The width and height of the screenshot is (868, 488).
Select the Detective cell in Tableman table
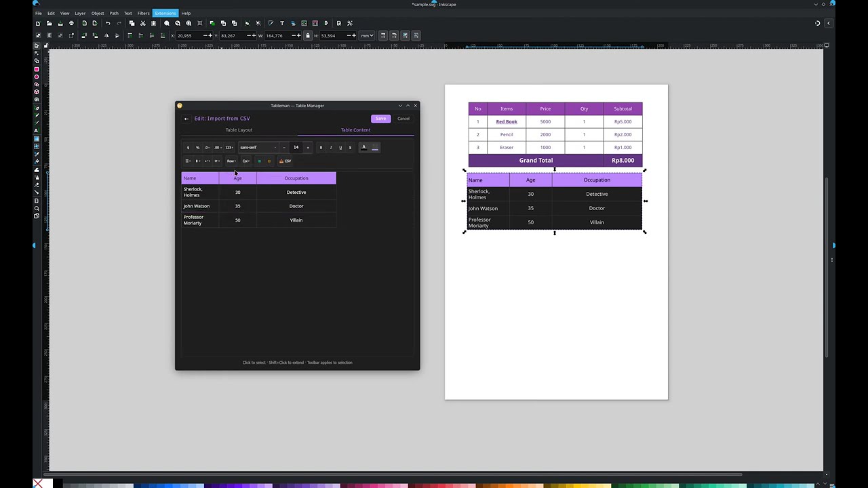tap(296, 192)
